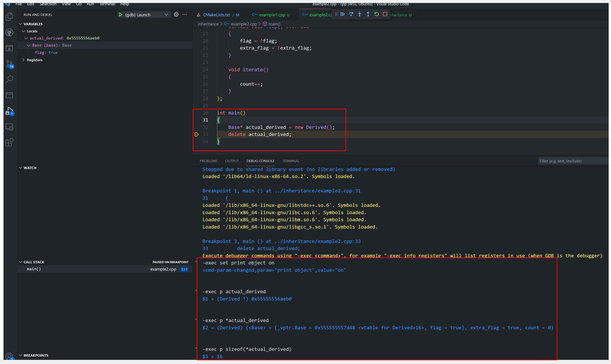
Task: Click the Step Over debug icon
Action: tap(351, 14)
